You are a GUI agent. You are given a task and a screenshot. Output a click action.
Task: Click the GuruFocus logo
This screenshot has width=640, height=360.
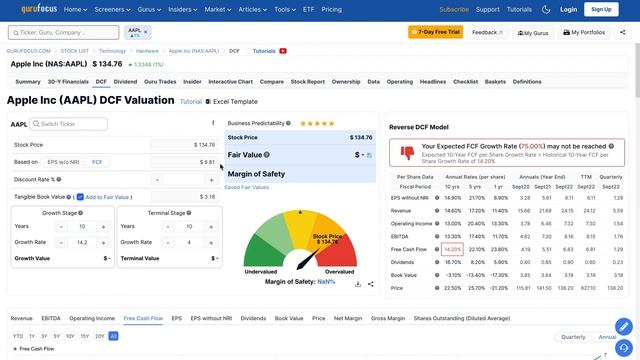(x=39, y=9)
